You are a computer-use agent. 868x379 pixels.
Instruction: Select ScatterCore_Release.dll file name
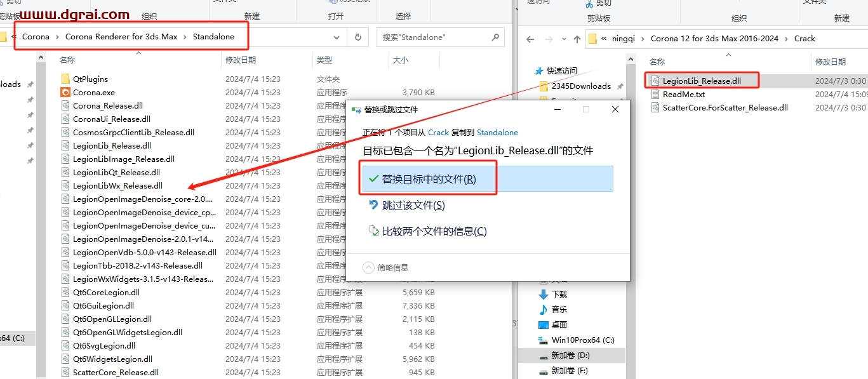[116, 373]
